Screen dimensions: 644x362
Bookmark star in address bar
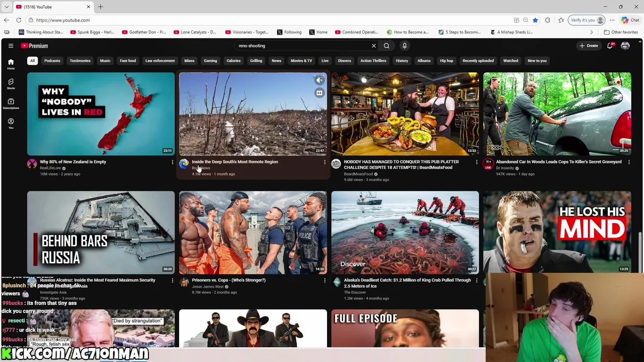[535, 20]
